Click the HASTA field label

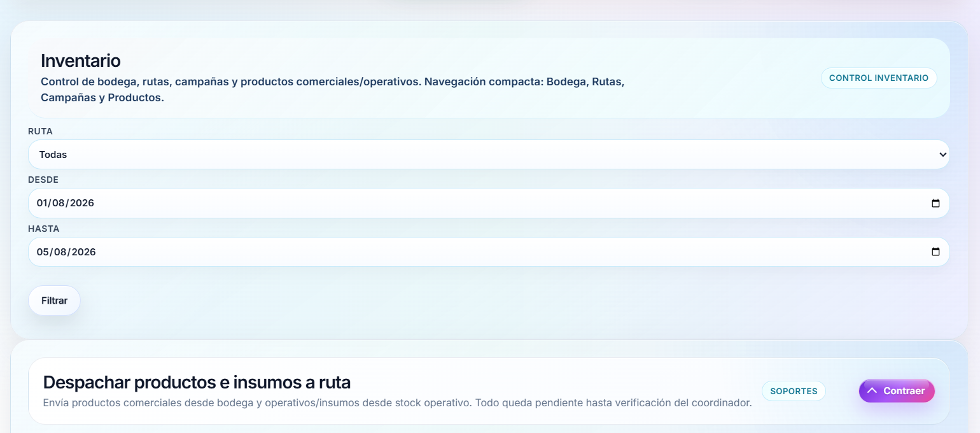tap(43, 228)
